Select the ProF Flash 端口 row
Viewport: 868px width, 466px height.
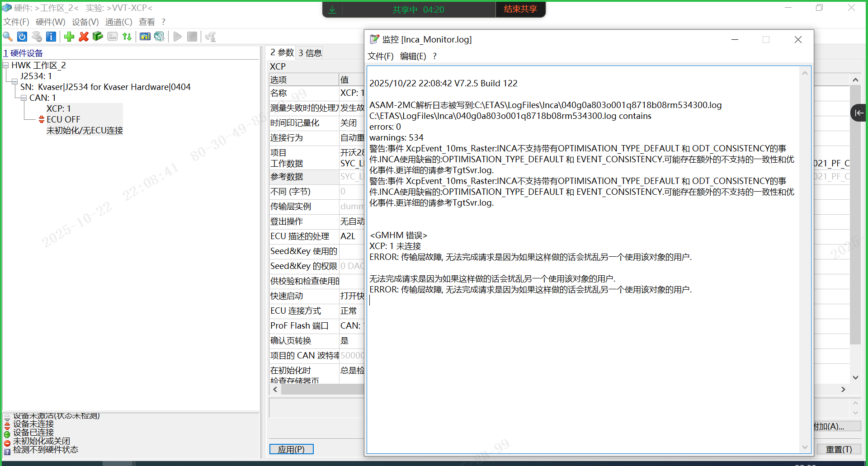coord(316,325)
